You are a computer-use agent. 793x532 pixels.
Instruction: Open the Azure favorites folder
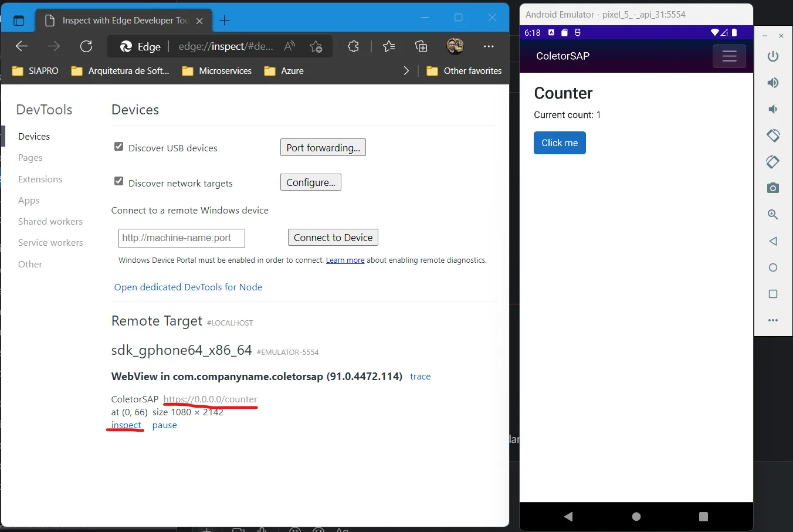[284, 71]
